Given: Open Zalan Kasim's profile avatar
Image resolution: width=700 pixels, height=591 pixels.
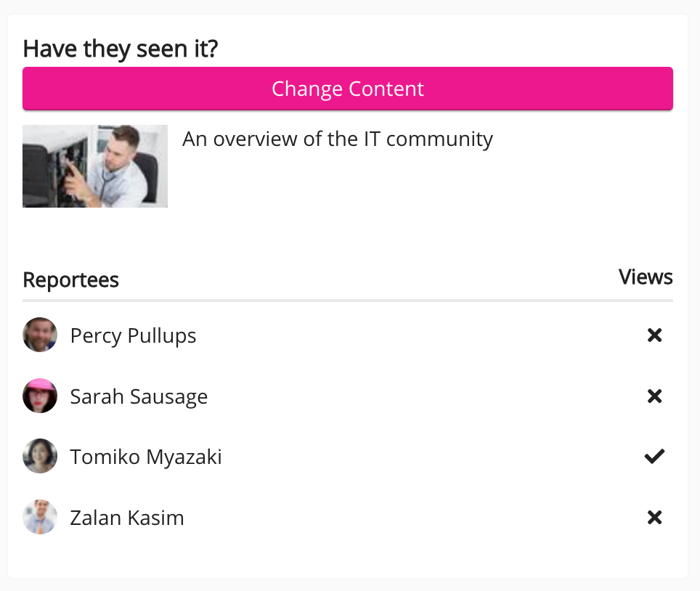Looking at the screenshot, I should (40, 517).
